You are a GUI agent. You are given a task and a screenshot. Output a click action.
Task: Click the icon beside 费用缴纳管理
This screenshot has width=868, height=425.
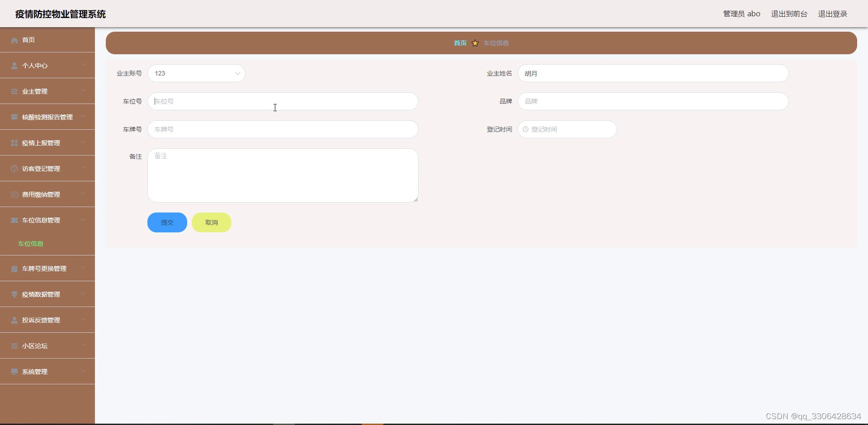(14, 195)
